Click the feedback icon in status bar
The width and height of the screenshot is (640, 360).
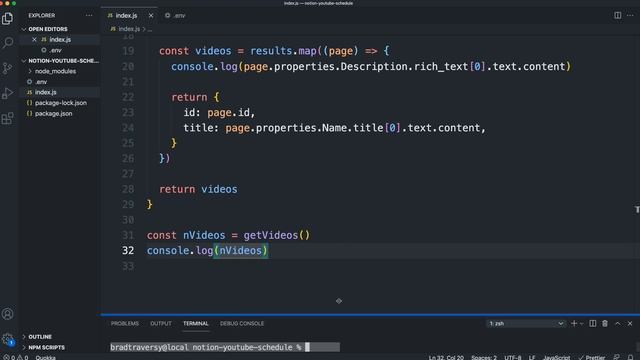click(617, 357)
